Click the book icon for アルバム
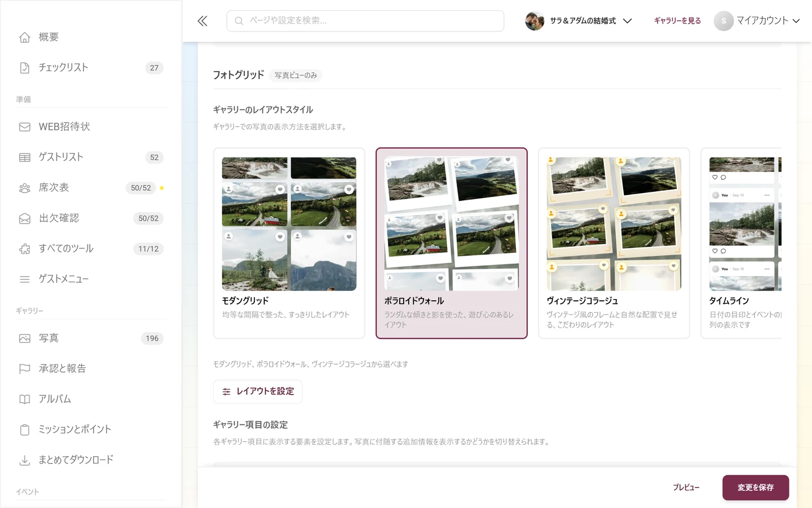Image resolution: width=812 pixels, height=508 pixels. (25, 400)
